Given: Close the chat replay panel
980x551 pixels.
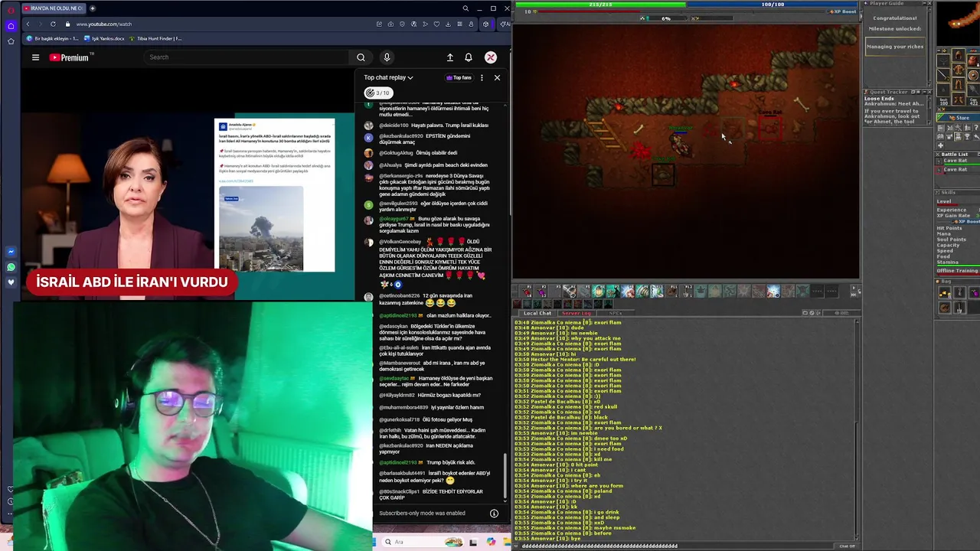Looking at the screenshot, I should 497,77.
